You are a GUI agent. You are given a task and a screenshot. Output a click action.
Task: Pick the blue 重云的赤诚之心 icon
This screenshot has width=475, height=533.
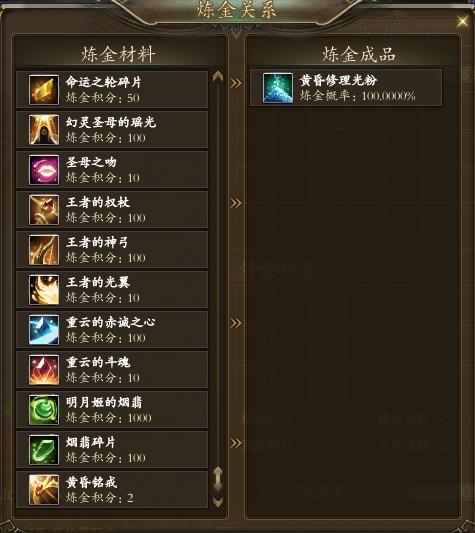[44, 330]
